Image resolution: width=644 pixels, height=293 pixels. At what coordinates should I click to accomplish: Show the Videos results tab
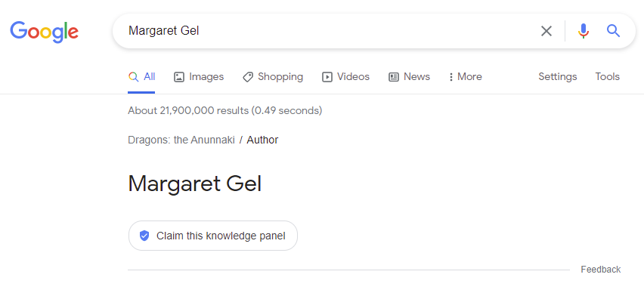[x=346, y=77]
